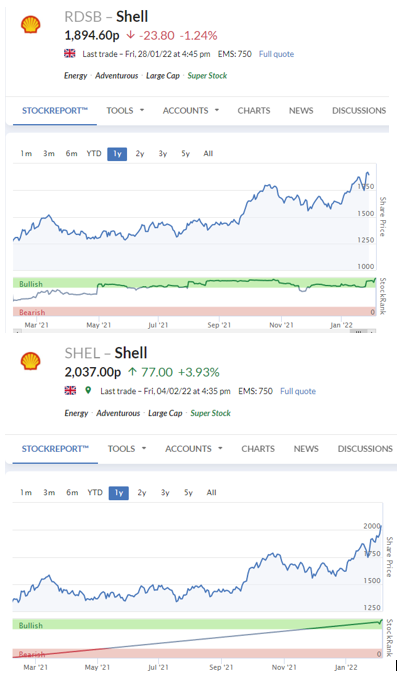Click the SHEL percentage change +3.93%

[198, 372]
